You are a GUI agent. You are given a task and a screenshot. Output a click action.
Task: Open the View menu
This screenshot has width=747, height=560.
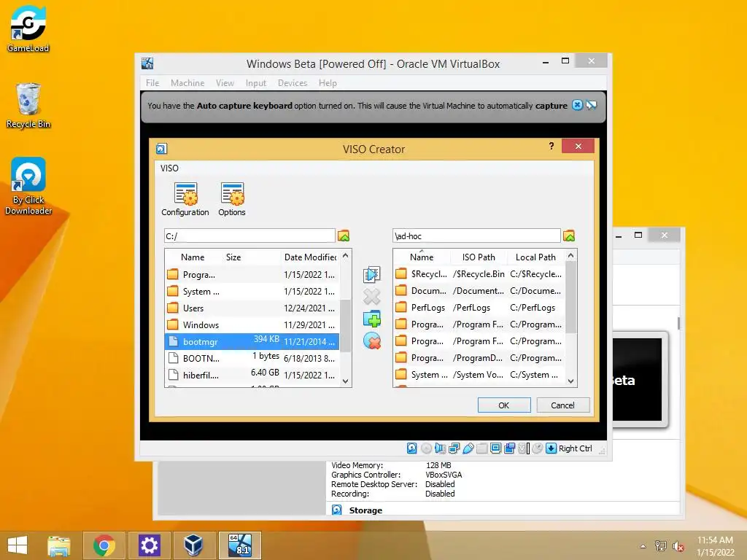(225, 83)
